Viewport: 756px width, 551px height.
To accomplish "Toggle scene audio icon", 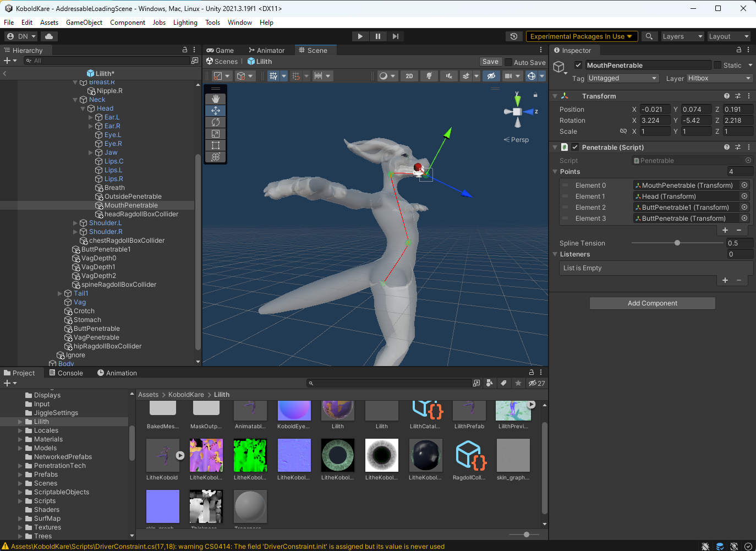I will click(449, 76).
